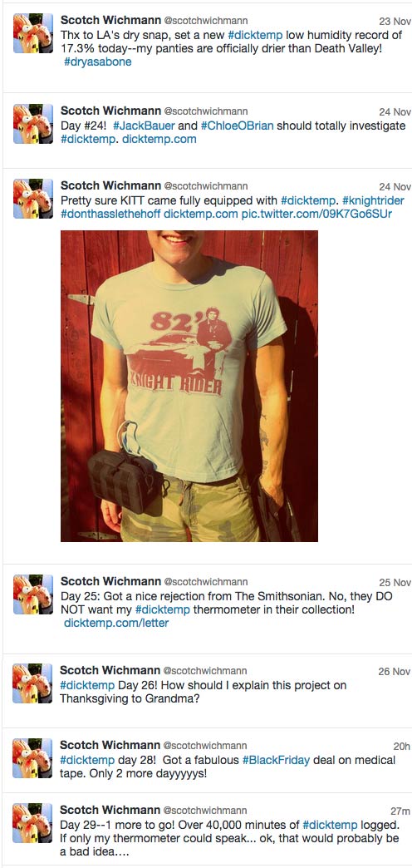Select the avatar on the Day 26 tweet
Screen dimensions: 412x868
tap(33, 683)
